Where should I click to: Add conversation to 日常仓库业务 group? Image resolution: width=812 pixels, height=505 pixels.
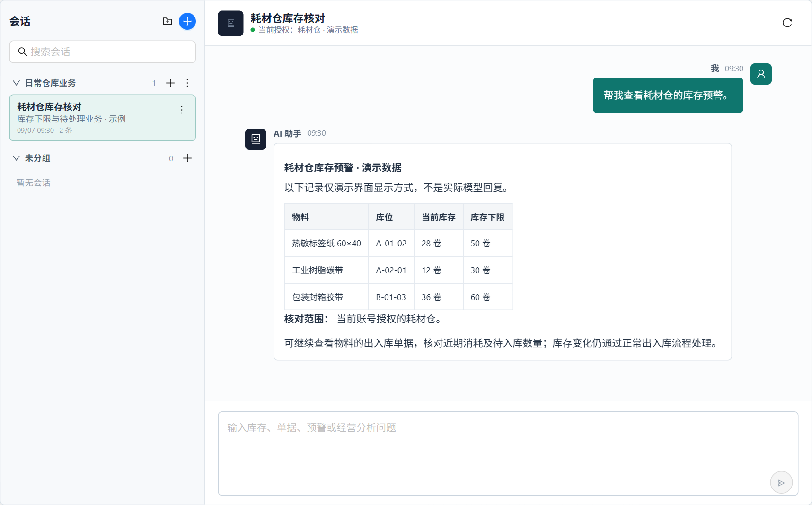pos(170,83)
